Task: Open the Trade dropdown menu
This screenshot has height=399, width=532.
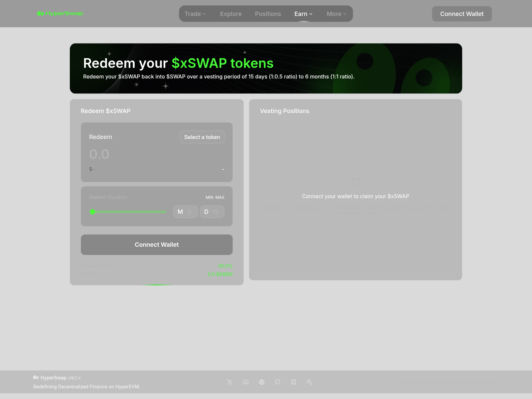Action: 195,14
